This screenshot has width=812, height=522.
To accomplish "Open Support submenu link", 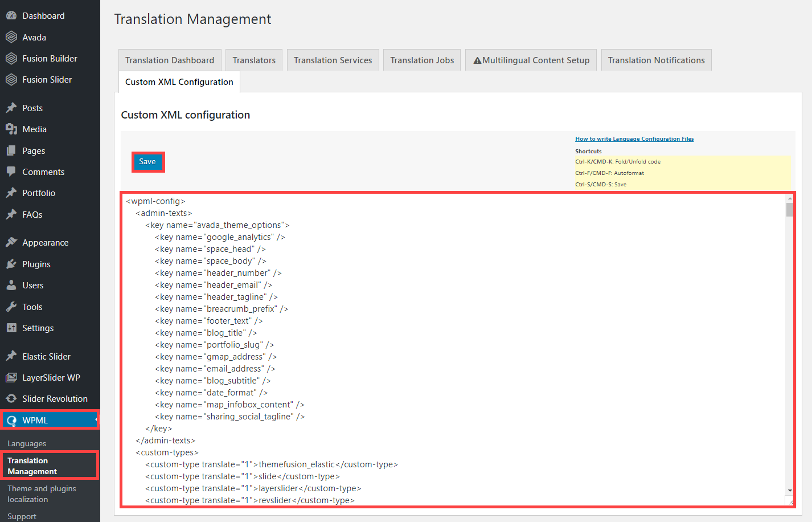I will coord(22,516).
